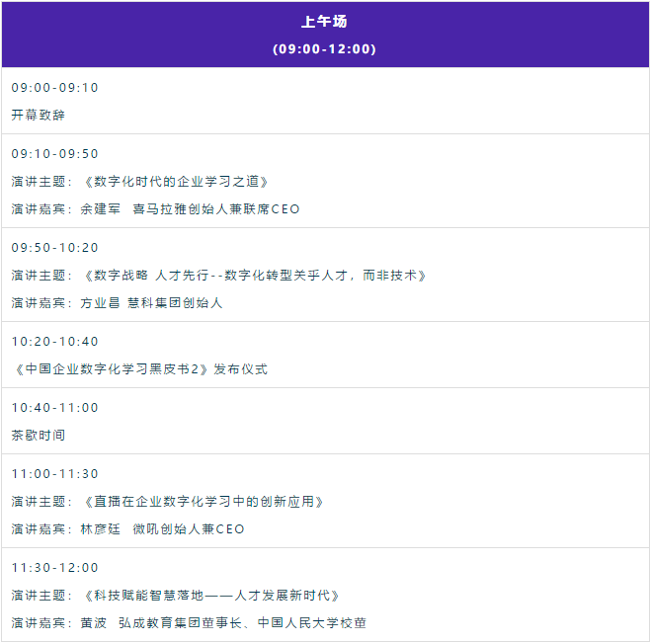Viewport: 650px width, 644px height.
Task: Click the topic 《数字化时代的企业学习之道》
Action: coord(176,182)
